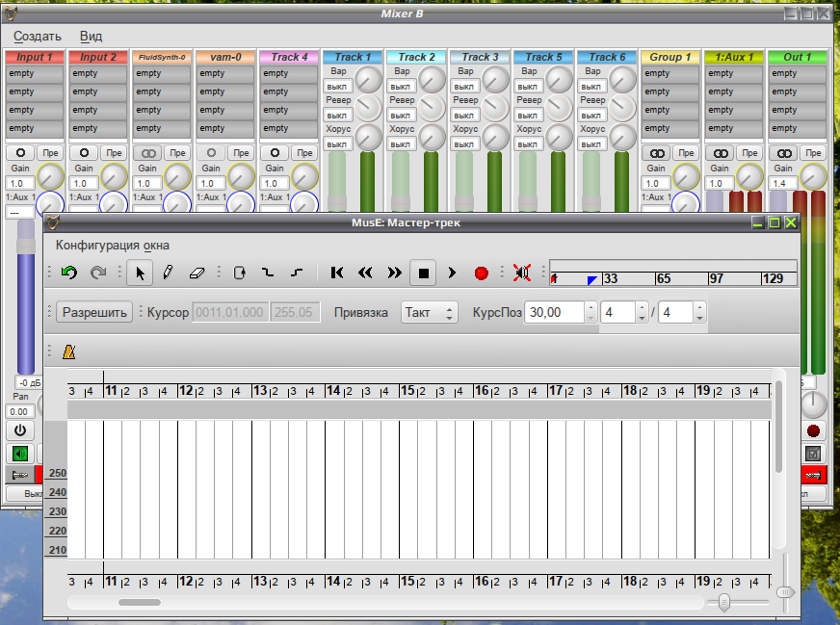This screenshot has height=625, width=840.
Task: Click the power icon on the Input 1 strip
Action: click(x=20, y=430)
